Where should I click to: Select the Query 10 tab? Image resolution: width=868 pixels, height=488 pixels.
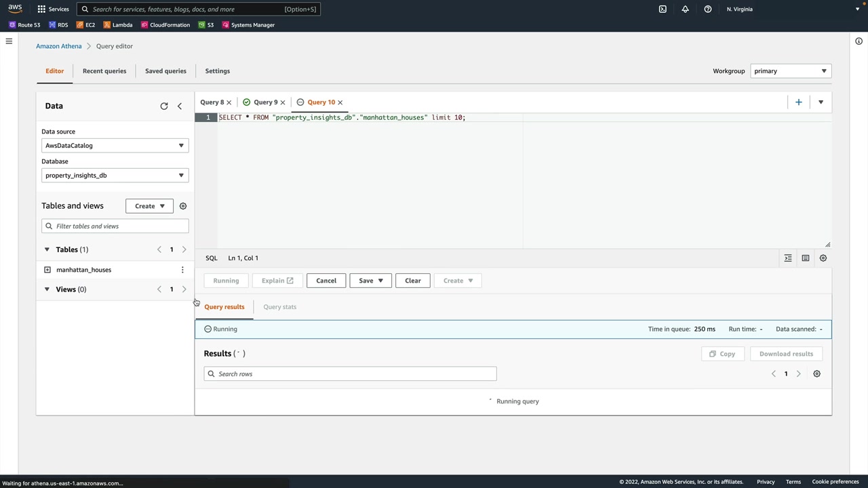click(x=321, y=102)
